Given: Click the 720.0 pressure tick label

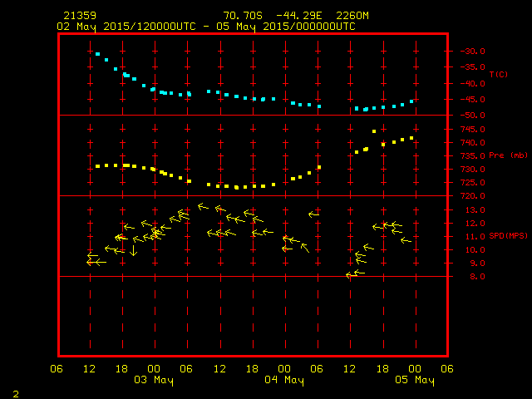Looking at the screenshot, I should [473, 196].
